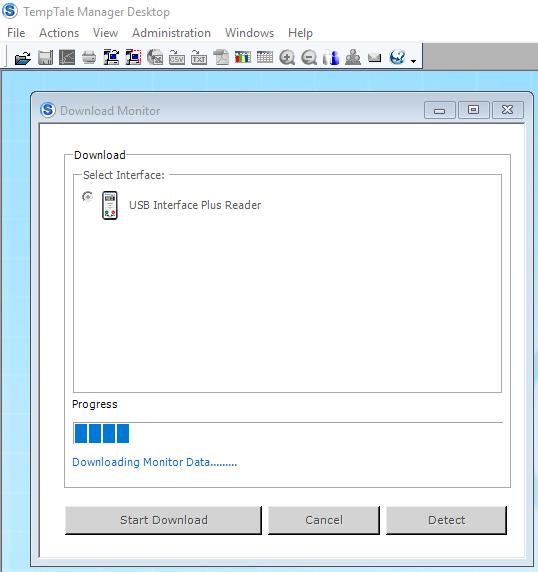The width and height of the screenshot is (538, 572).
Task: Maximize the Download Monitor window
Action: (x=473, y=110)
